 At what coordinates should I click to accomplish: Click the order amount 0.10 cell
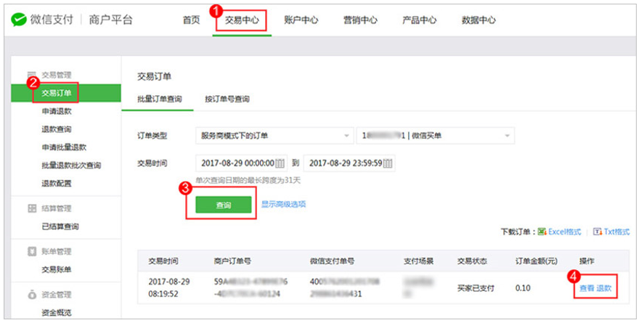tap(523, 289)
